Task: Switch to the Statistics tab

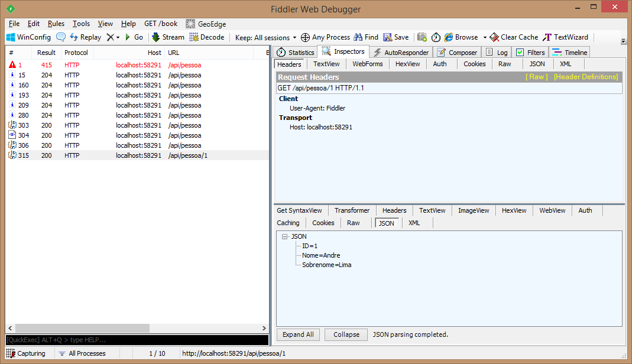Action: click(296, 53)
